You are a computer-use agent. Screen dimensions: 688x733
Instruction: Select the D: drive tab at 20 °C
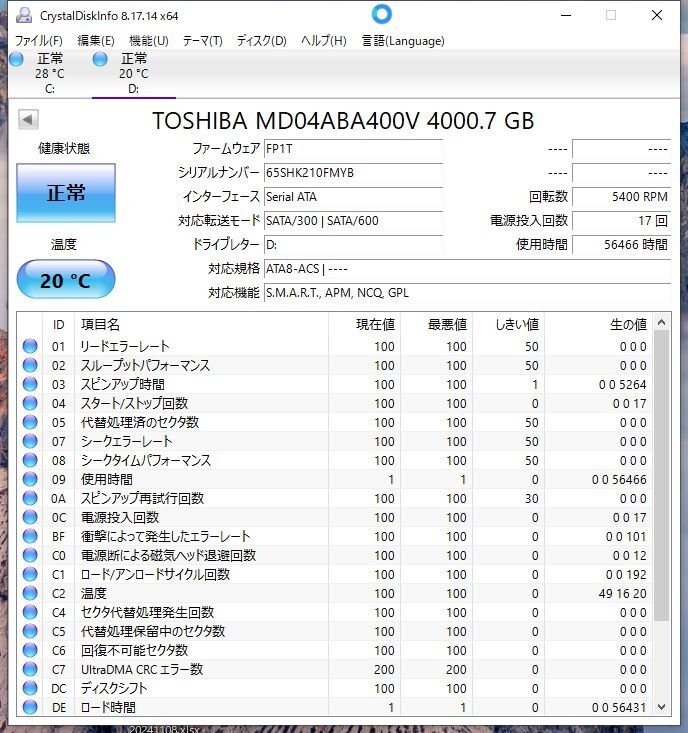click(x=133, y=73)
